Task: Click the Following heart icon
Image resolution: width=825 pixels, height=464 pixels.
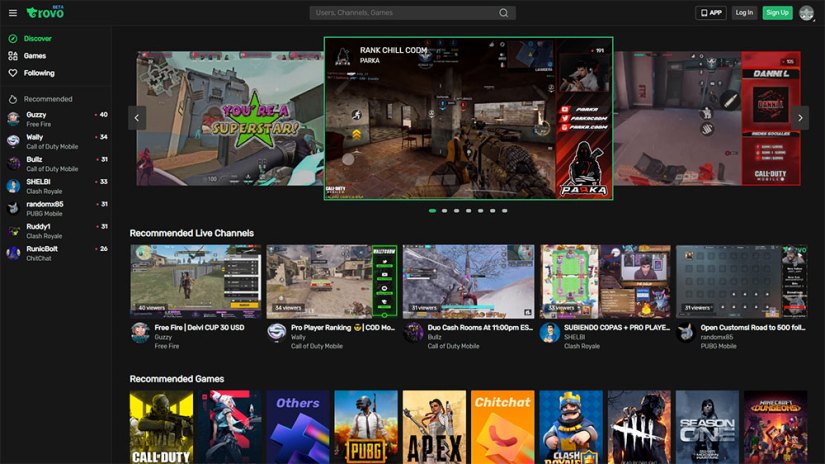Action: 13,73
